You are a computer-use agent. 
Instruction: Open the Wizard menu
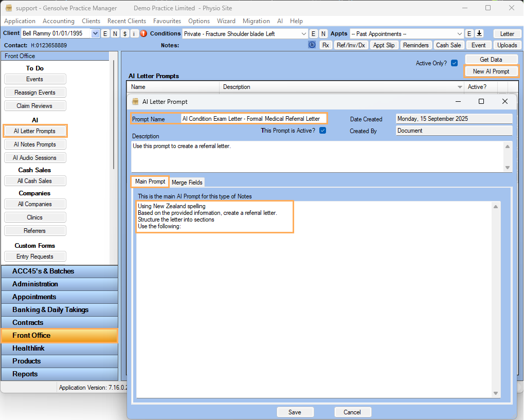[226, 21]
